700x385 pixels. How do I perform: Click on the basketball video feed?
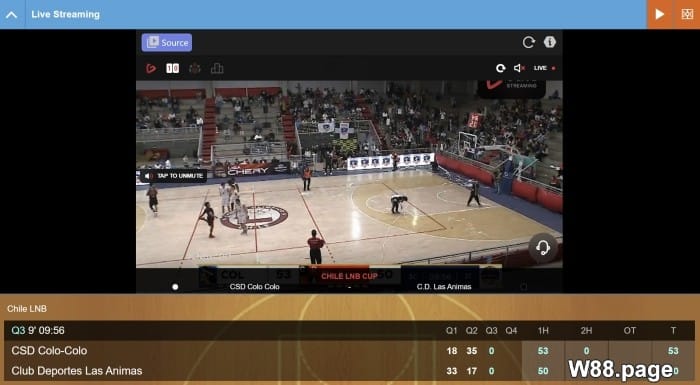[349, 174]
